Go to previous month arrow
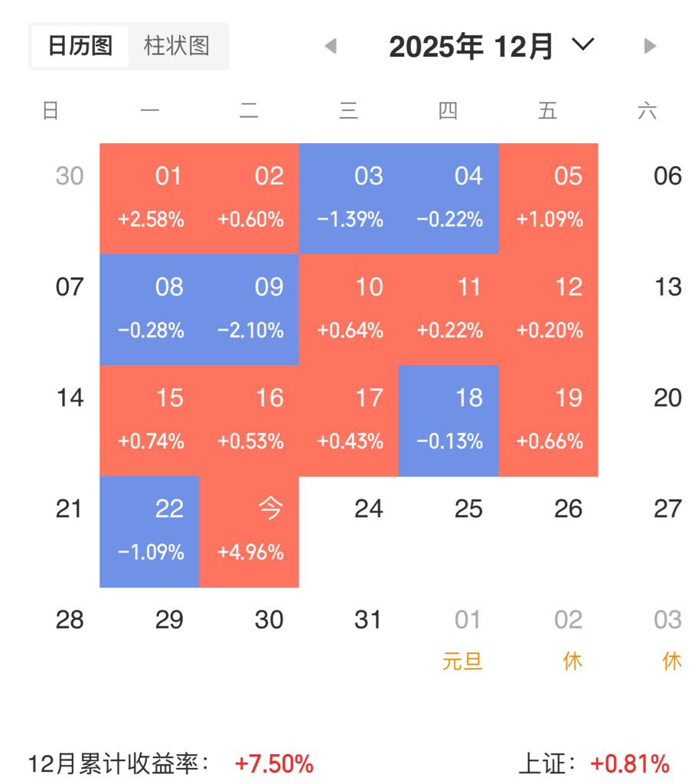Screen dimensions: 698x784 tap(331, 47)
